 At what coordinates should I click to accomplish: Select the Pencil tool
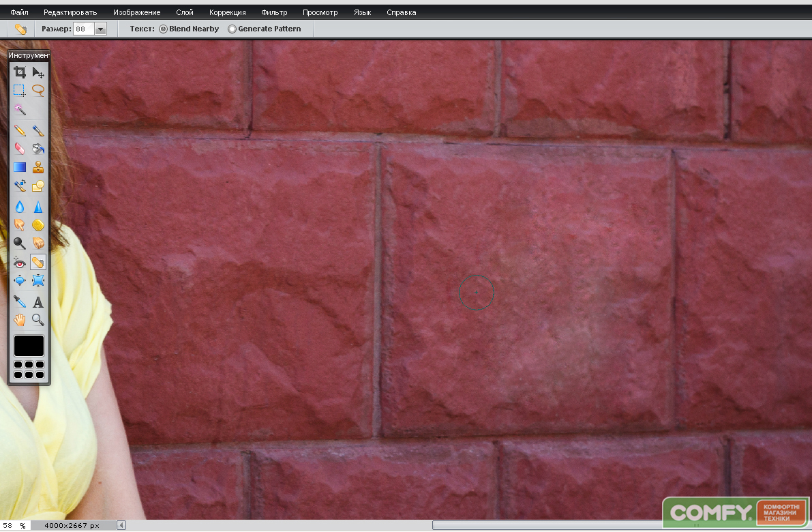pos(20,130)
